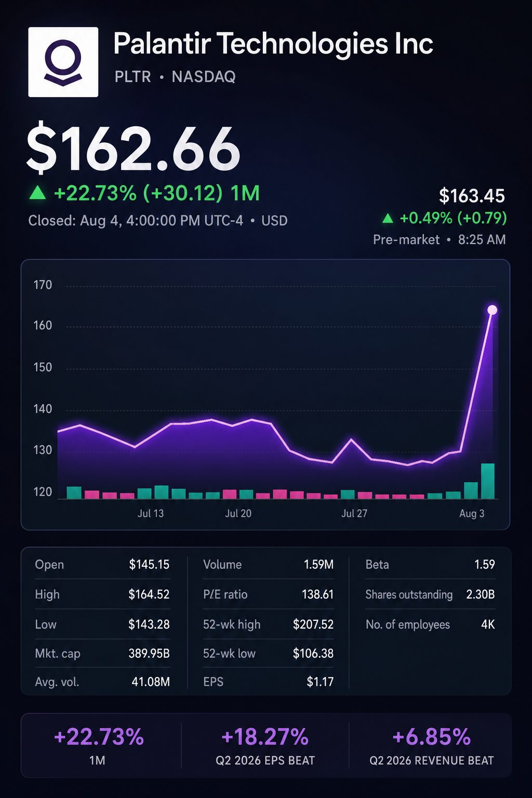Click the 'Closed: Aug 4, 4:00:00 PM UTC-4' line
Image resolution: width=532 pixels, height=798 pixels.
(136, 221)
